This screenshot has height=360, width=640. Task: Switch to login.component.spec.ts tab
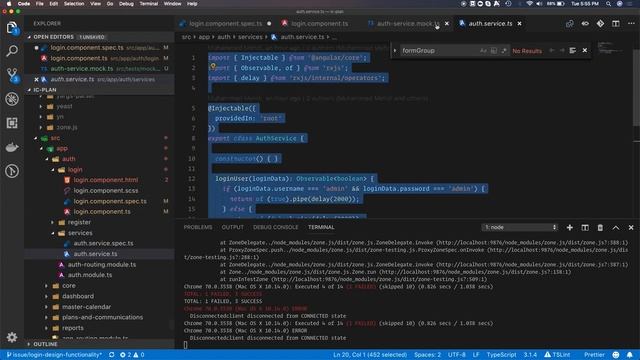pos(225,24)
